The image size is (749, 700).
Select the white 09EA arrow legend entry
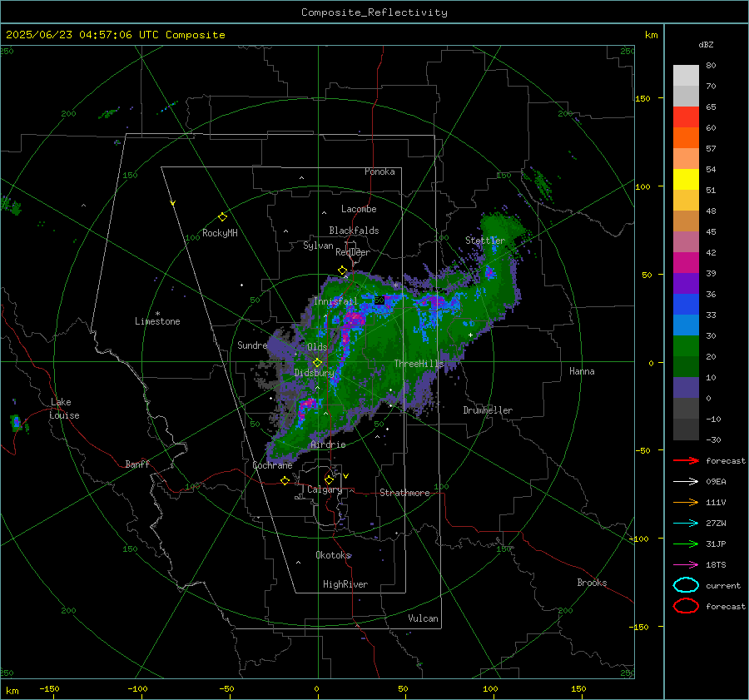[x=686, y=481]
